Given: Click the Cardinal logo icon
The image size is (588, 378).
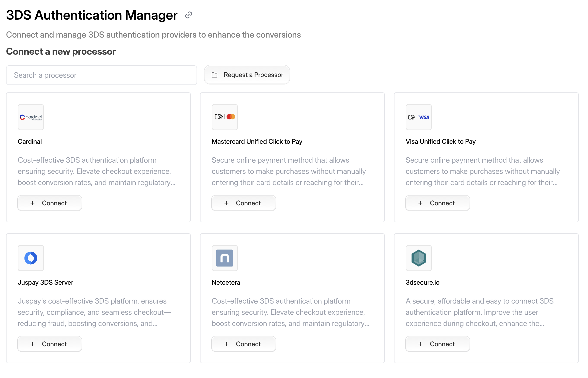Looking at the screenshot, I should 31,117.
